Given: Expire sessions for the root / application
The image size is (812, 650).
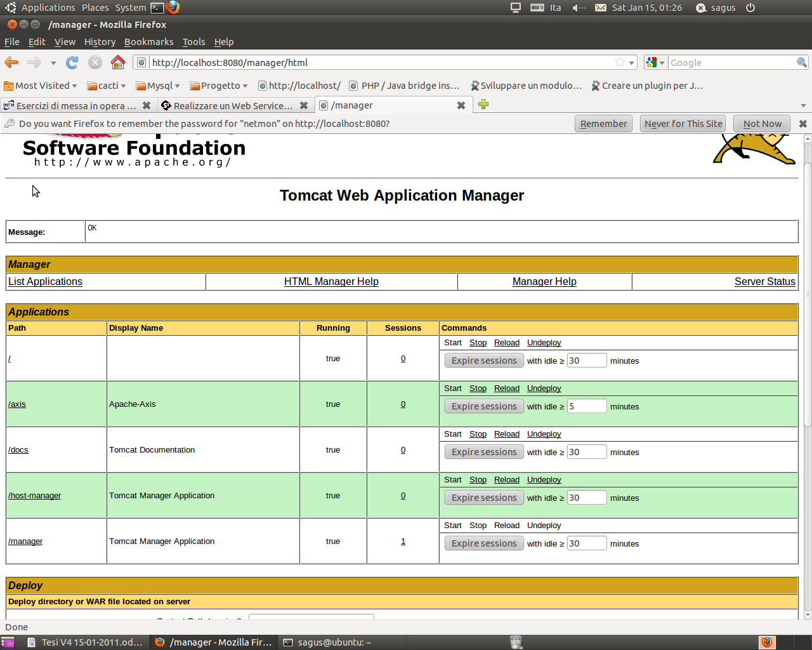Looking at the screenshot, I should pos(484,361).
